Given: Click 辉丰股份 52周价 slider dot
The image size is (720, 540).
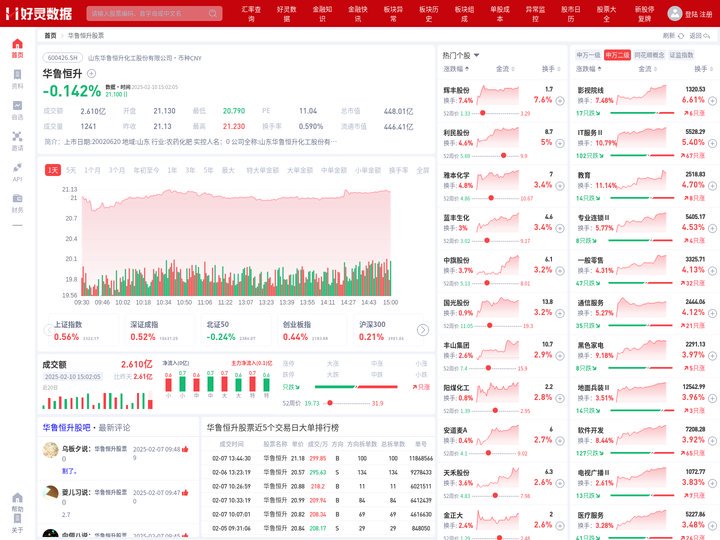Looking at the screenshot, I should (x=483, y=113).
